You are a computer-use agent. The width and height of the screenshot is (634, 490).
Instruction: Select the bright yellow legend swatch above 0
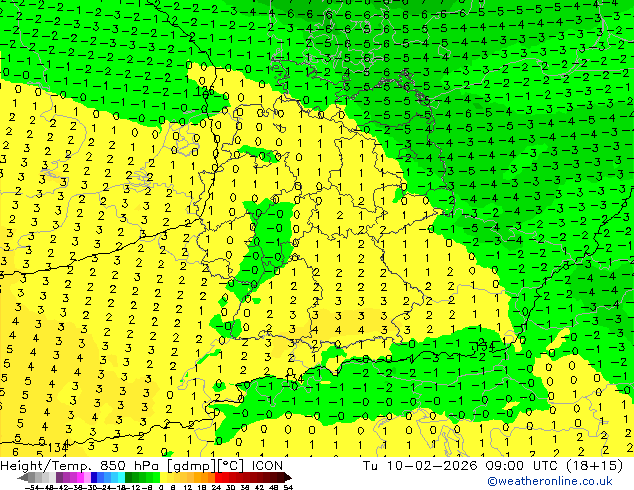pyautogui.click(x=164, y=477)
